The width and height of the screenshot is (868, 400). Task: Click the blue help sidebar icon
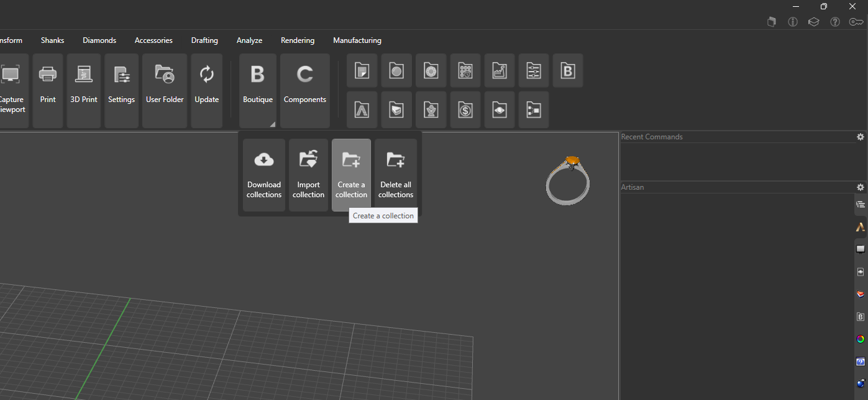[861, 361]
